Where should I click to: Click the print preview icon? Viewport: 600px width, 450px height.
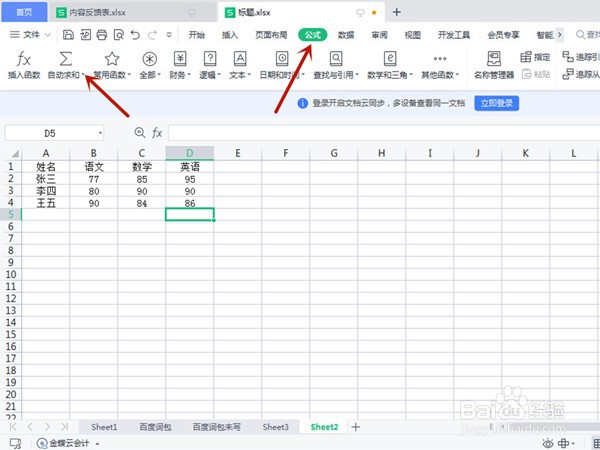pyautogui.click(x=119, y=35)
